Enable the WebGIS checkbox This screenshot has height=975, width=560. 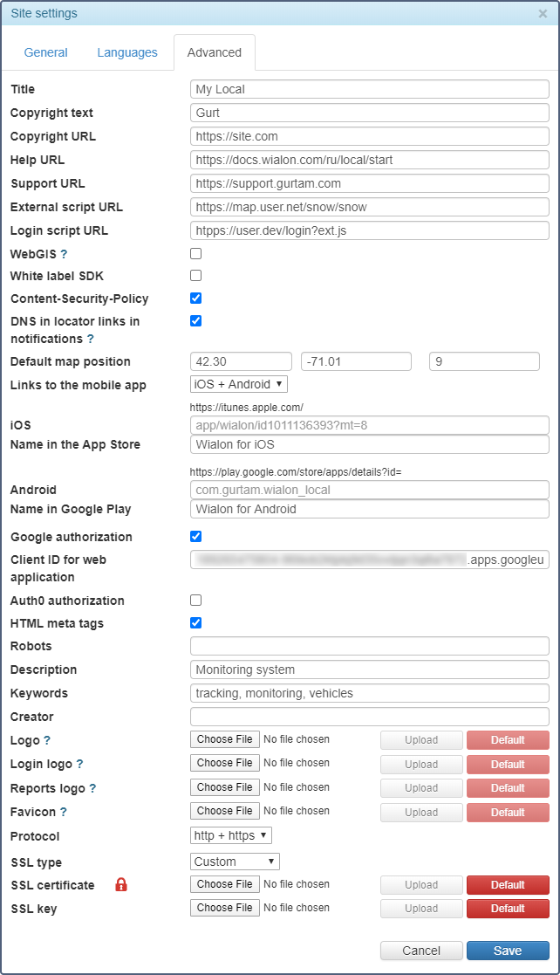[x=196, y=254]
